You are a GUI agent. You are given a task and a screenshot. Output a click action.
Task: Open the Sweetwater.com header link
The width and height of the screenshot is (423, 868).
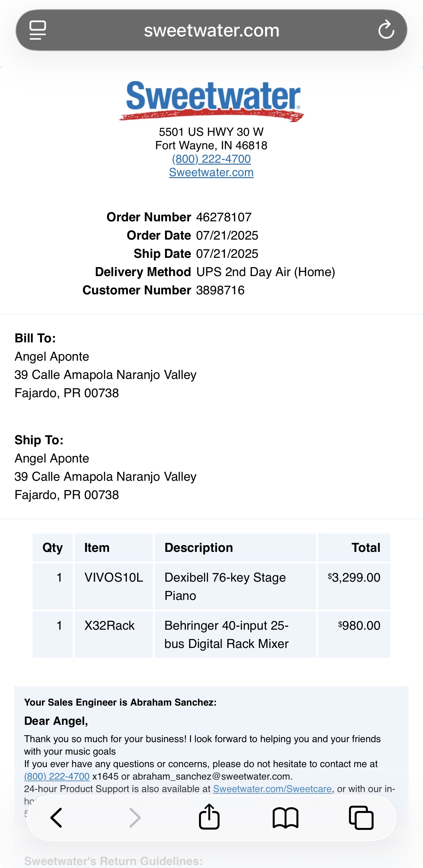tap(211, 173)
